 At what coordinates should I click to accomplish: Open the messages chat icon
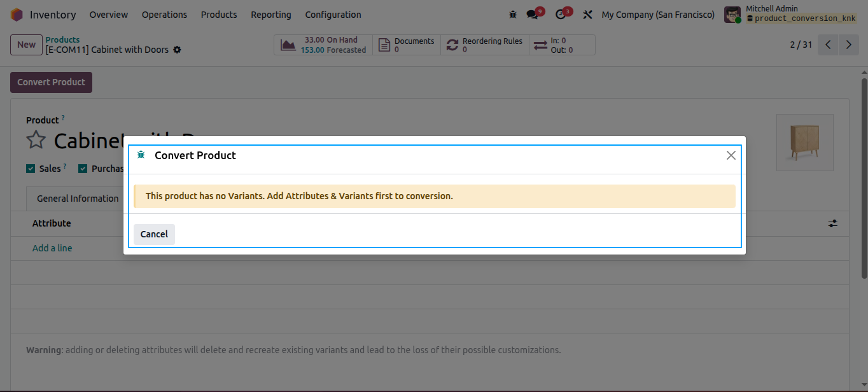tap(533, 15)
